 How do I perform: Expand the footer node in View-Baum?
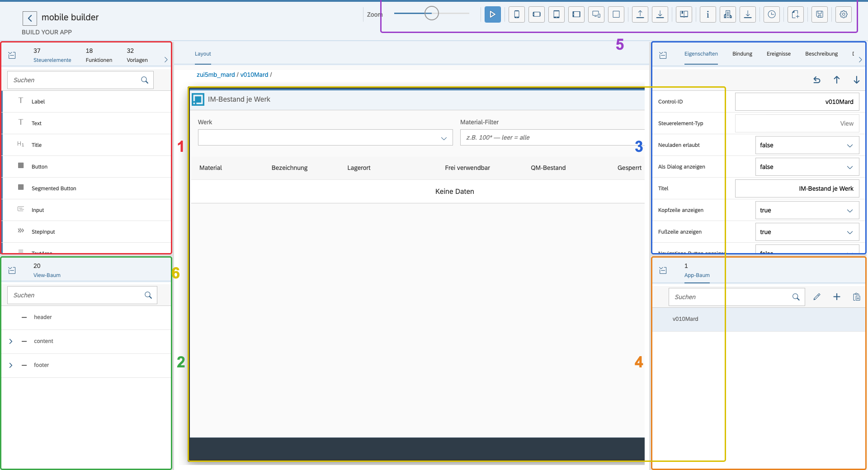11,365
